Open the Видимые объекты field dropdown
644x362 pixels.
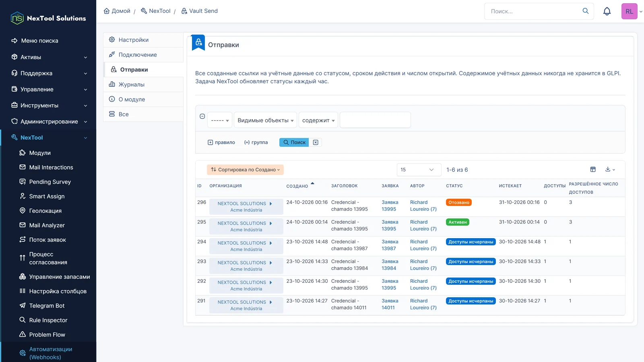click(x=265, y=120)
